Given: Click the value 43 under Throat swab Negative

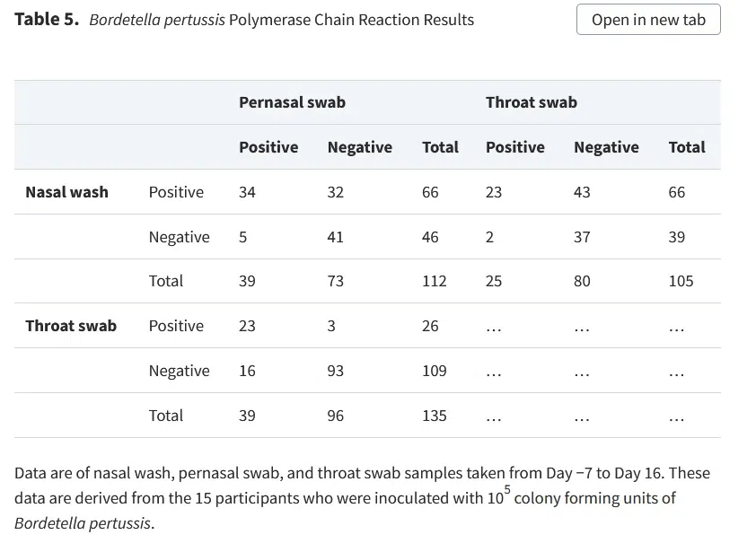Looking at the screenshot, I should click(x=582, y=192).
